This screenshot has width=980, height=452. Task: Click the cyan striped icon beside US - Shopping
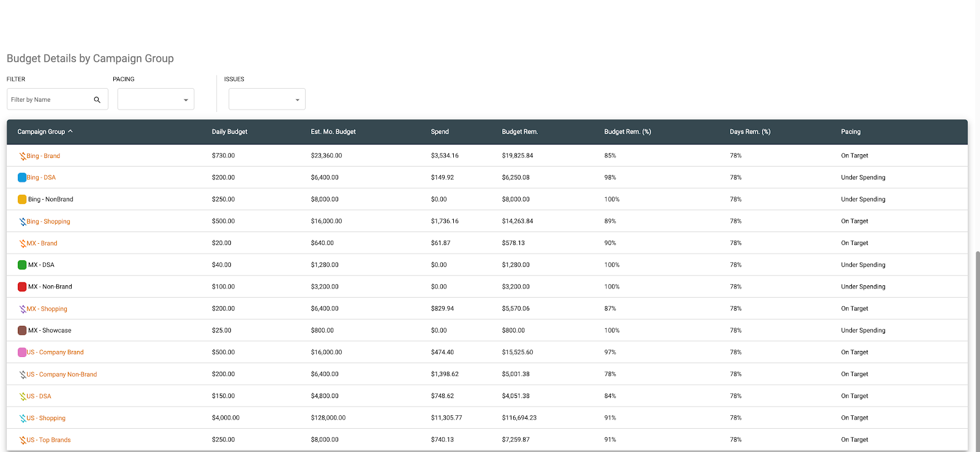point(23,418)
